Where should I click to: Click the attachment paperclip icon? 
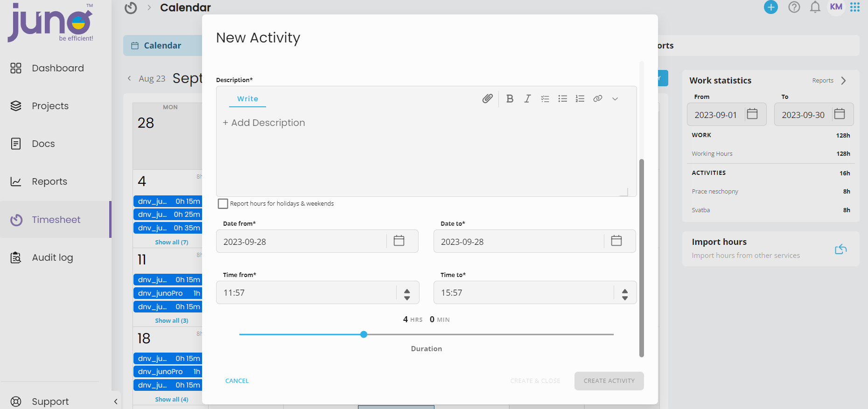[x=487, y=98]
